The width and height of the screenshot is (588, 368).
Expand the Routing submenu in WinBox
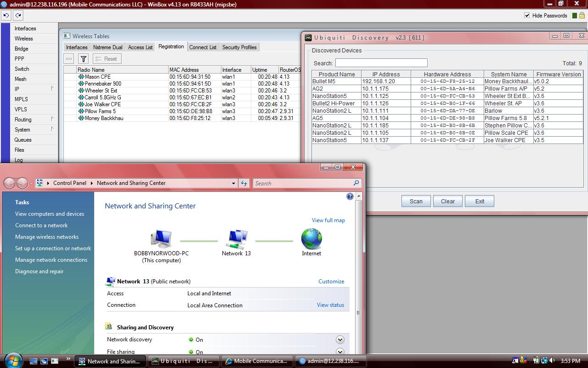click(52, 119)
